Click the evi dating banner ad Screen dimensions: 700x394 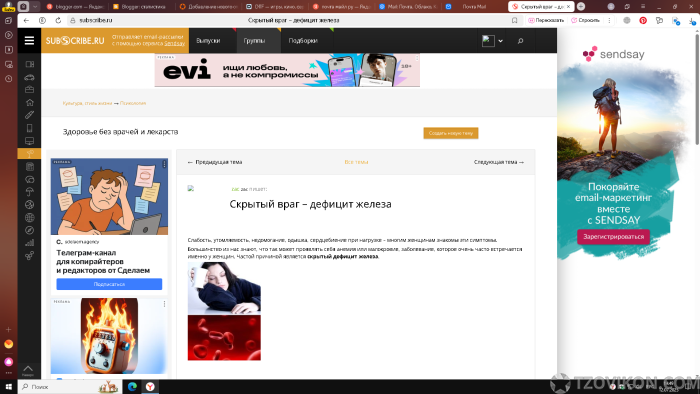(x=287, y=71)
